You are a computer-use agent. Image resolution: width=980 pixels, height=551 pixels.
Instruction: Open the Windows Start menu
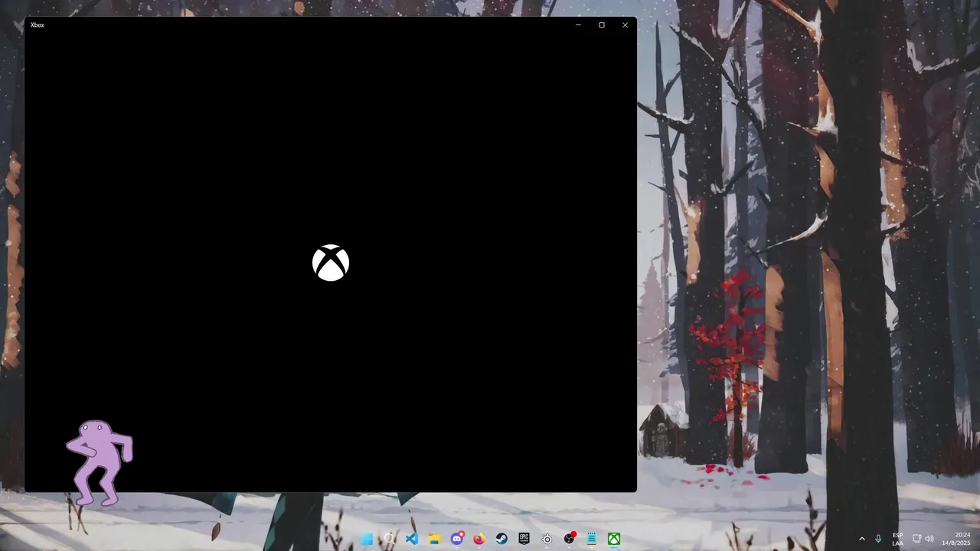pos(367,539)
